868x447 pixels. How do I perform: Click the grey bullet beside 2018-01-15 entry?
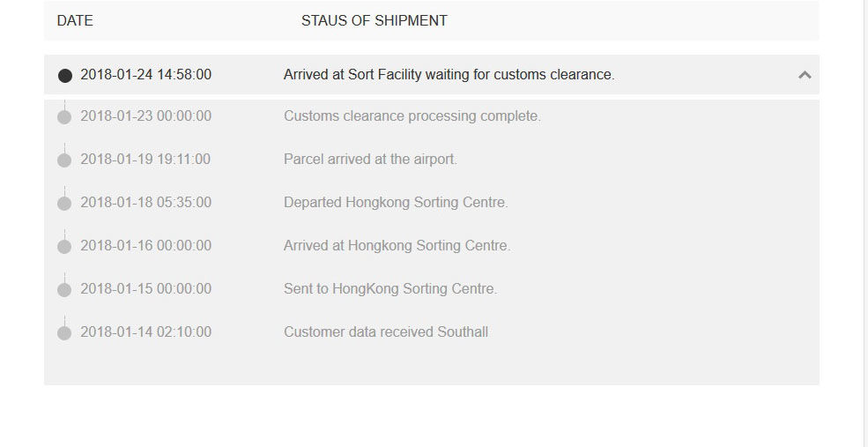[x=64, y=290]
